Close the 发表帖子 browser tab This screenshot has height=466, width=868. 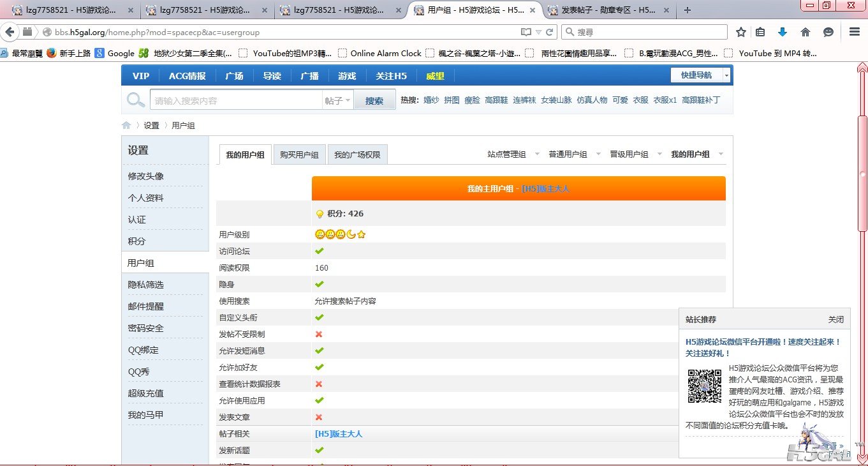click(666, 10)
